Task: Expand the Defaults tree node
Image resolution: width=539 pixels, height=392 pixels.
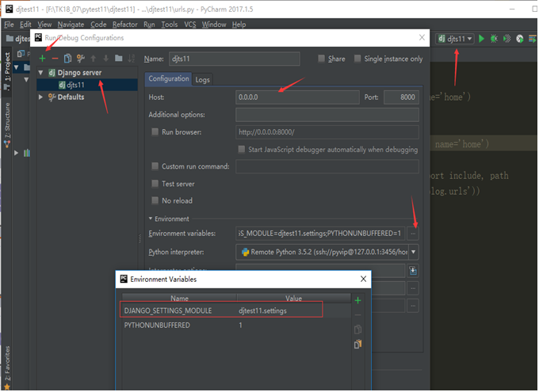Action: pyautogui.click(x=41, y=97)
